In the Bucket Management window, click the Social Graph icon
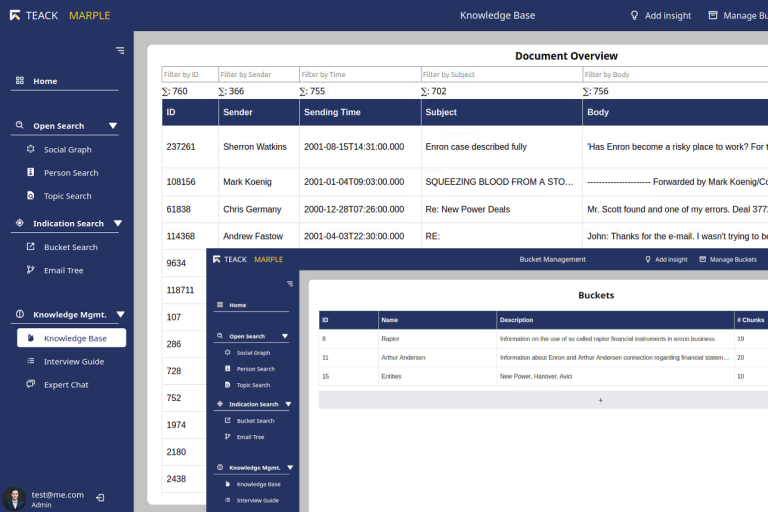 (227, 352)
